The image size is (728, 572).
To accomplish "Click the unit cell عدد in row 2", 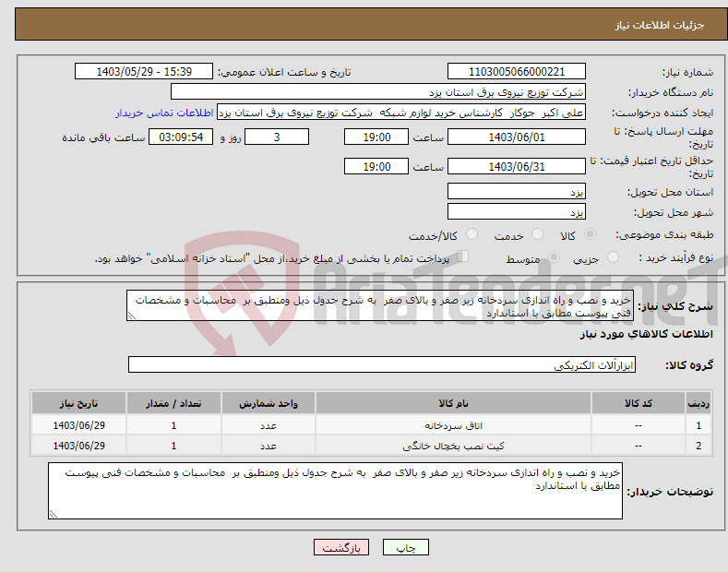I will [x=269, y=446].
